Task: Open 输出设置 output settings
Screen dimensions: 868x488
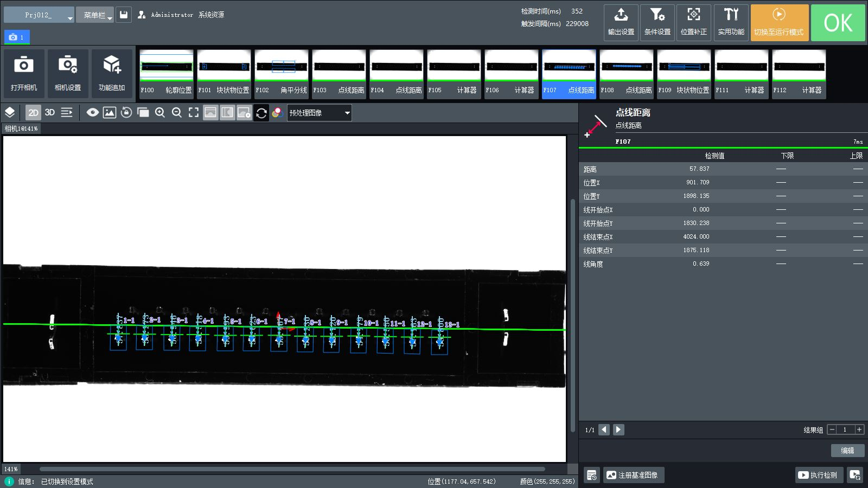Action: [621, 23]
